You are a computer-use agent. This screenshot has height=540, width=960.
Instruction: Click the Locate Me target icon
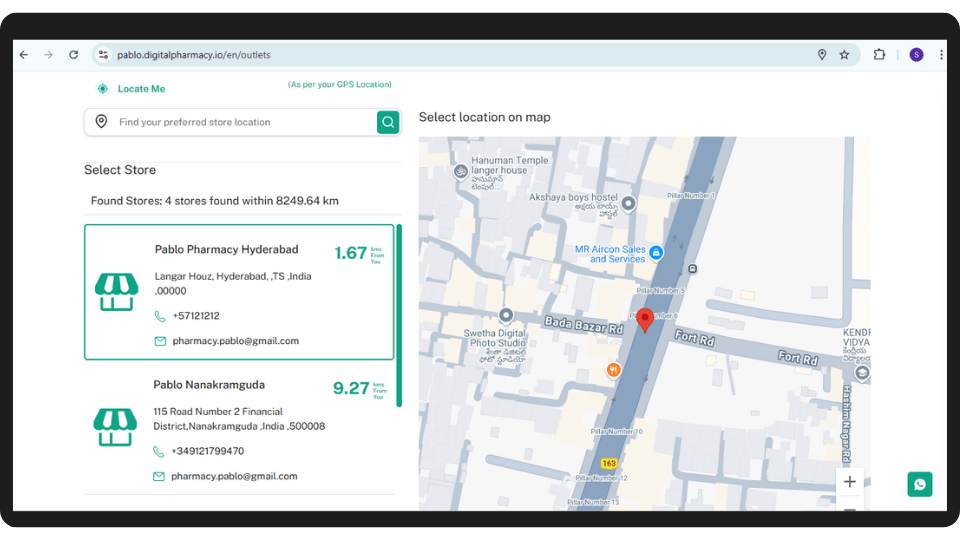tap(102, 89)
